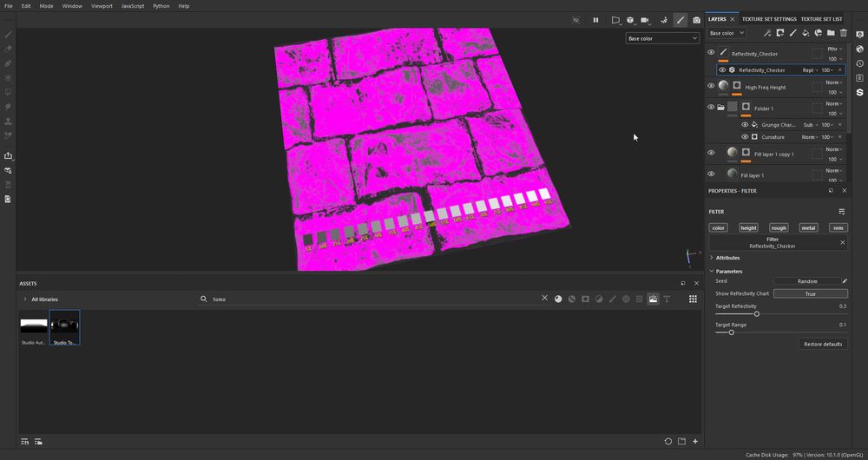868x460 pixels.
Task: Hide the Fill layer 1 layer
Action: [711, 174]
